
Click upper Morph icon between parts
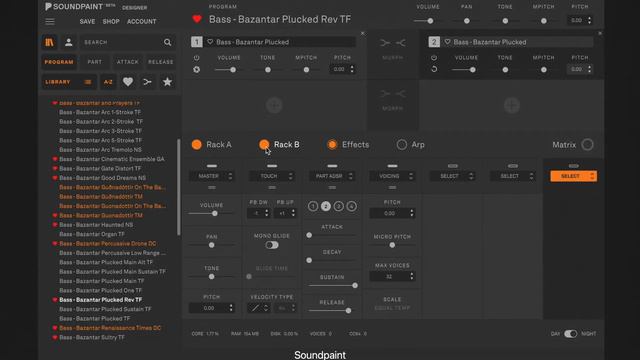[x=393, y=43]
